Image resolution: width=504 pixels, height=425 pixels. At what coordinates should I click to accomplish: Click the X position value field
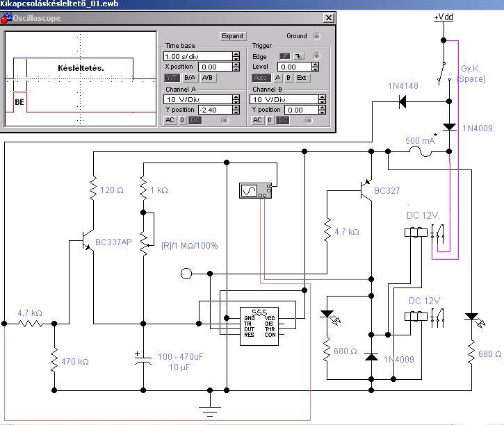[x=215, y=67]
